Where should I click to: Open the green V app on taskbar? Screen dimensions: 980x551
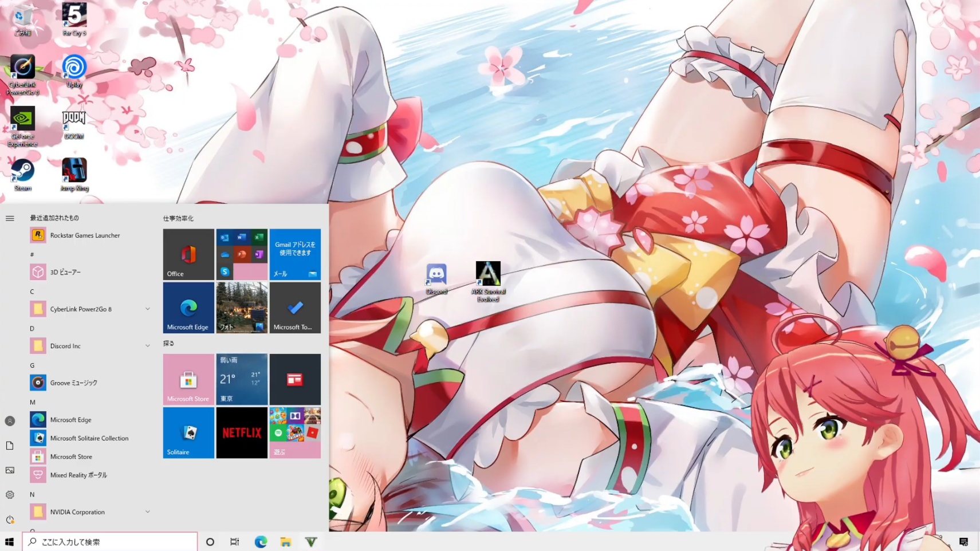point(311,542)
